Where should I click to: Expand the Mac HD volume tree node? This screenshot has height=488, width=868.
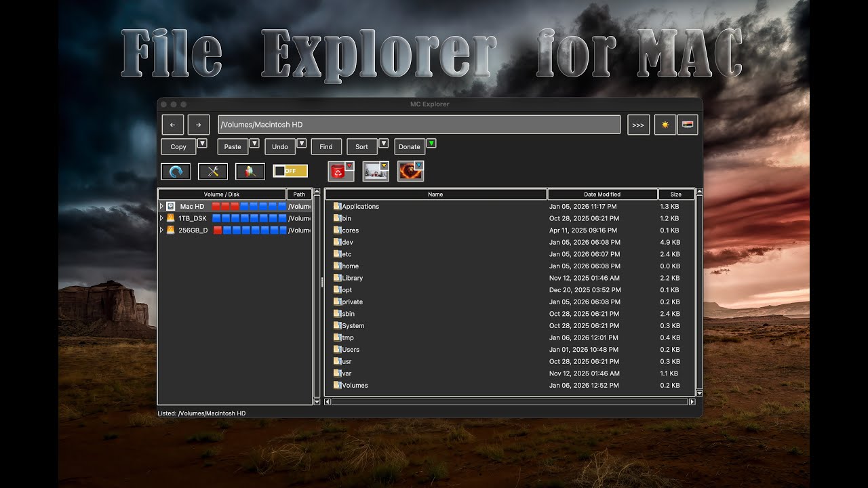tap(161, 206)
